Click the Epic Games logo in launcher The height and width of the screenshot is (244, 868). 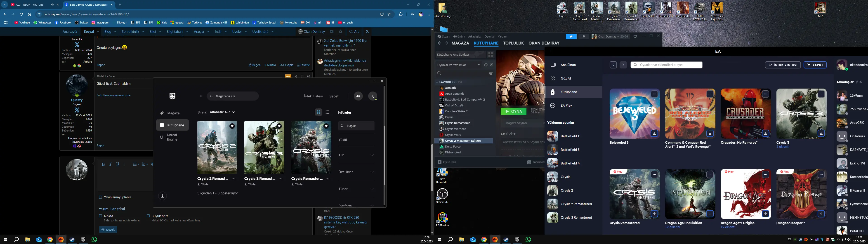172,96
